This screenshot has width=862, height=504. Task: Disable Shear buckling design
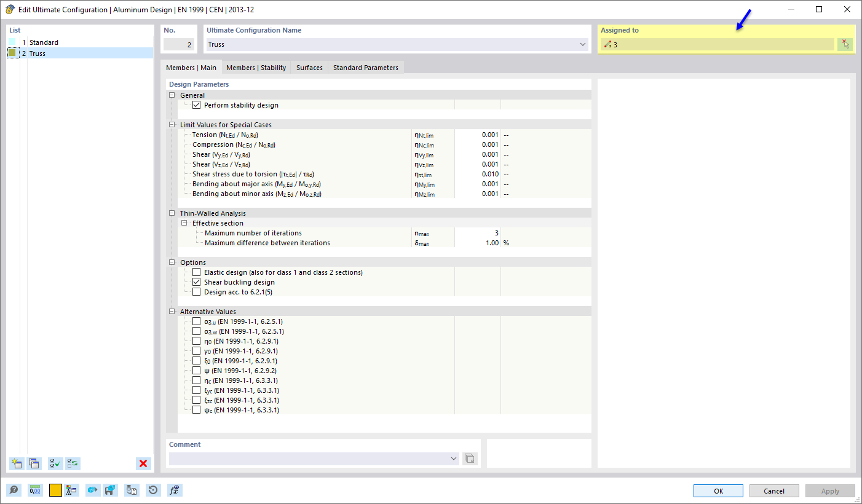point(197,282)
